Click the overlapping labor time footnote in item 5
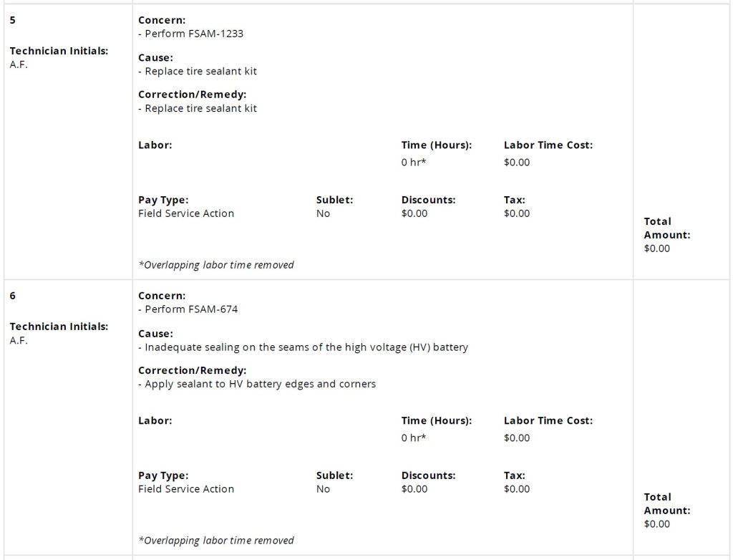Viewport: 733px width, 560px height. tap(216, 265)
